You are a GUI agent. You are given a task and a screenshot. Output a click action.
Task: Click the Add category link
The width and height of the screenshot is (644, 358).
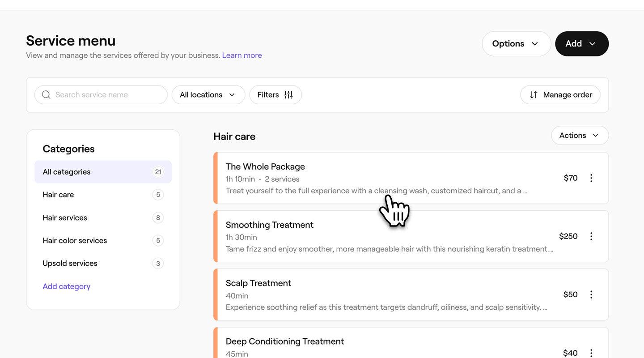click(x=66, y=286)
